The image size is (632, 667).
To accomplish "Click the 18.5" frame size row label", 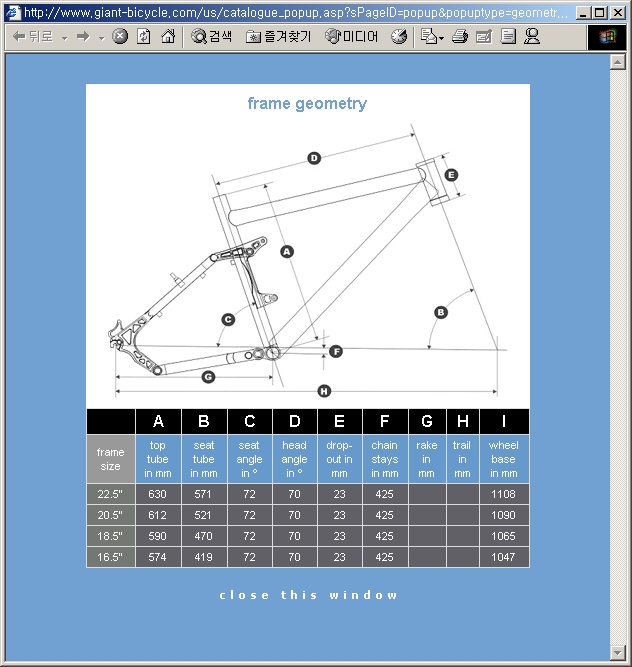I will 110,536.
